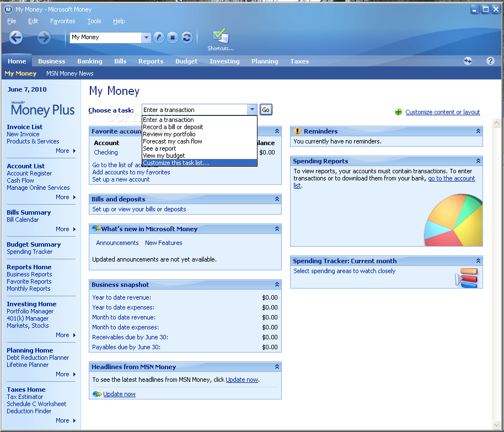Collapse the Reminders panel
Screen dimensions: 504x432
coord(478,131)
